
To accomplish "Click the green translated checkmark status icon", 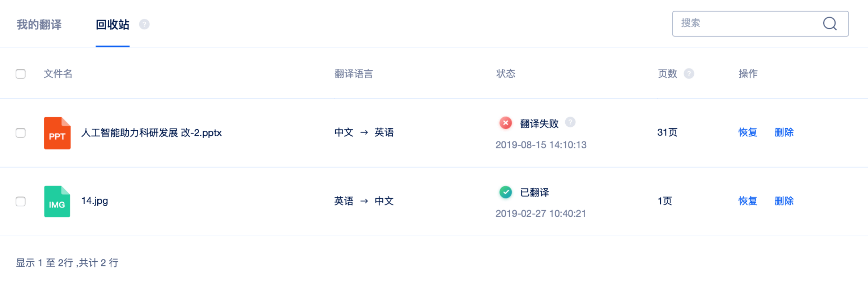I will coord(506,192).
